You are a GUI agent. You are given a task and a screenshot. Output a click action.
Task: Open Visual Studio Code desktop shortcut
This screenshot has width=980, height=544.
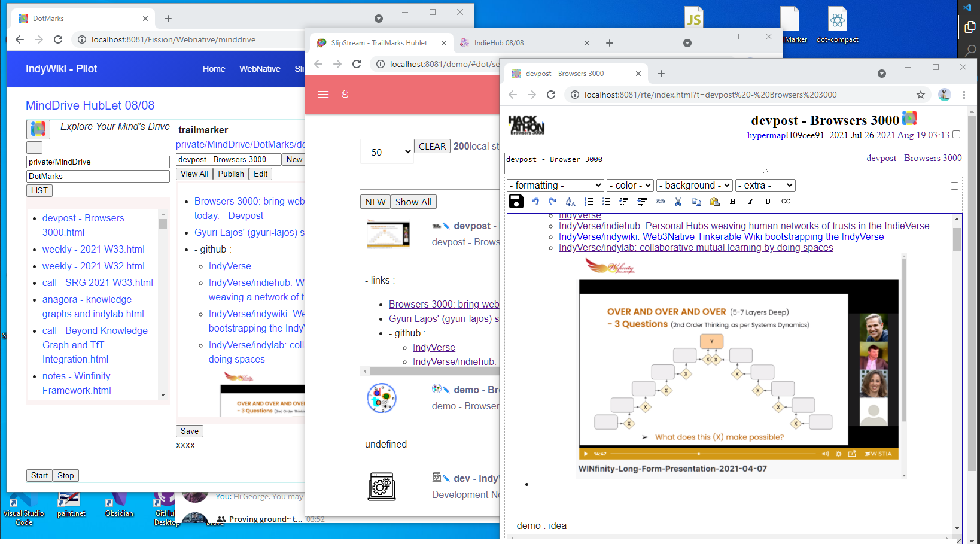click(24, 510)
